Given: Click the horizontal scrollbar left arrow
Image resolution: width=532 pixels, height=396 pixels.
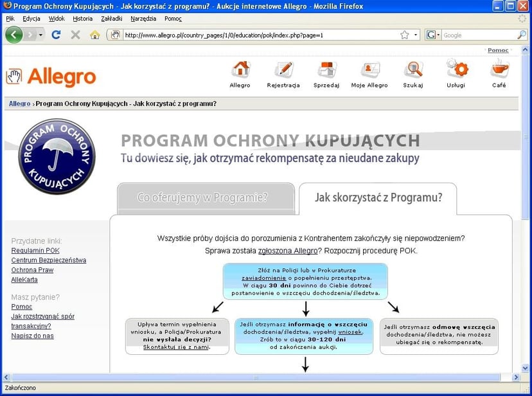Looking at the screenshot, I should (6, 377).
